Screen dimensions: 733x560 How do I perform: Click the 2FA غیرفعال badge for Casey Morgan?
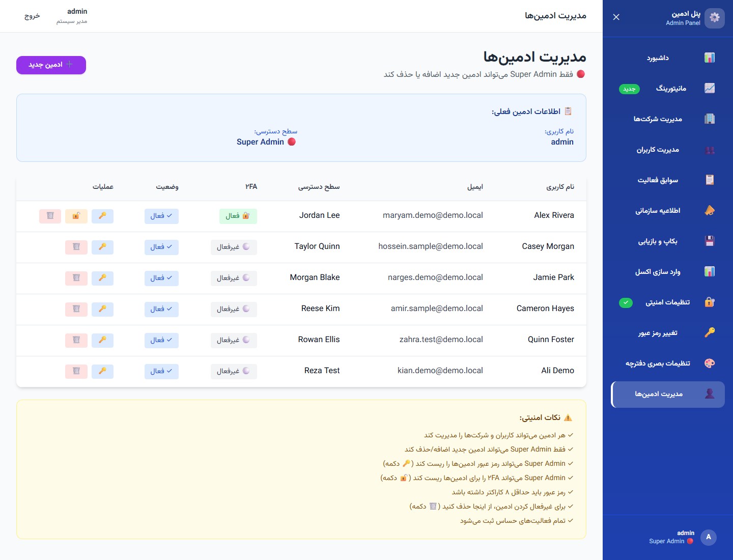pyautogui.click(x=234, y=247)
